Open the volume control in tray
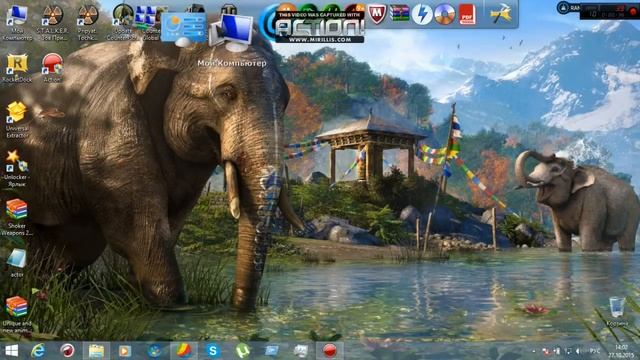This screenshot has width=640, height=360. pos(578,351)
